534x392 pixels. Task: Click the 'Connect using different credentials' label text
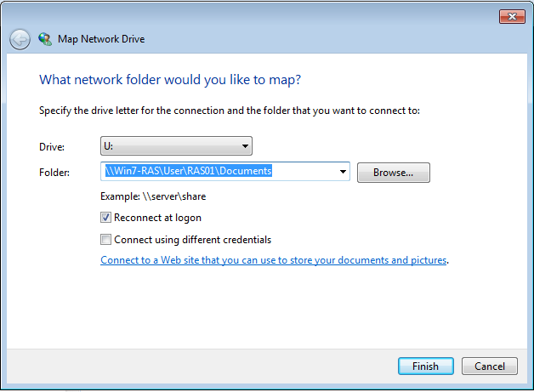click(192, 240)
